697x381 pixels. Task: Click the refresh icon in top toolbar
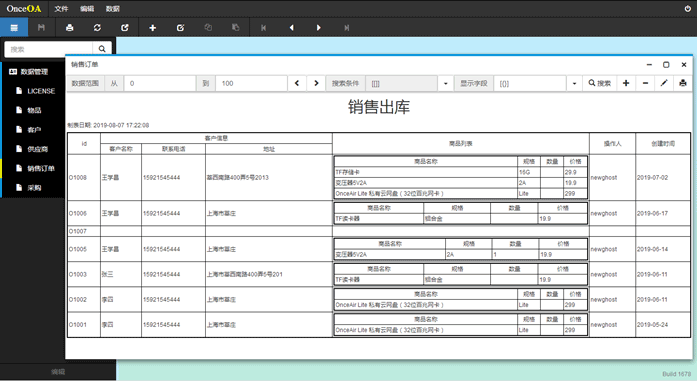tap(97, 28)
